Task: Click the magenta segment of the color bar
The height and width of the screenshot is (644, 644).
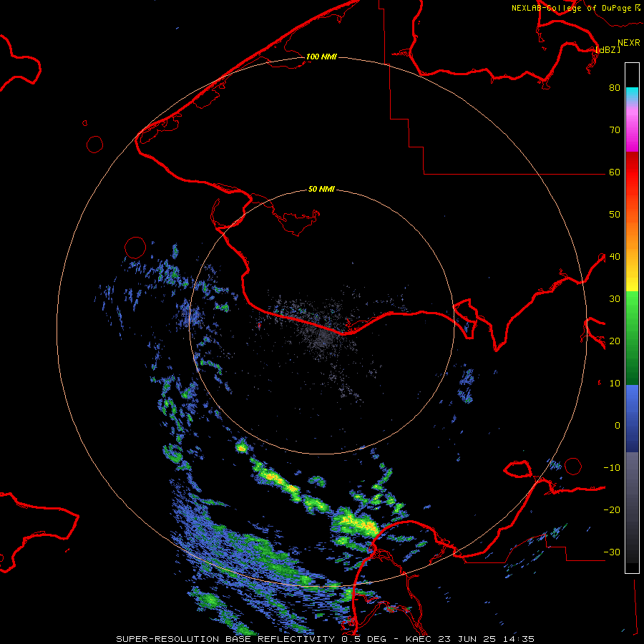Action: click(x=632, y=132)
